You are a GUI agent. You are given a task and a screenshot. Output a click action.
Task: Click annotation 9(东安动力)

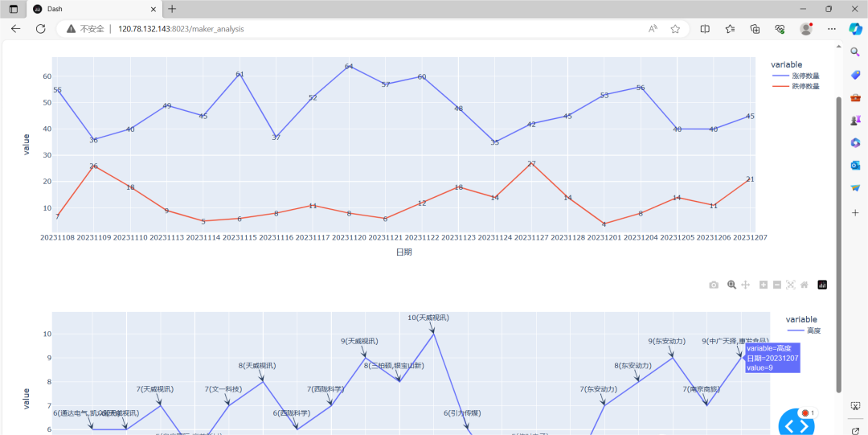[x=667, y=342]
